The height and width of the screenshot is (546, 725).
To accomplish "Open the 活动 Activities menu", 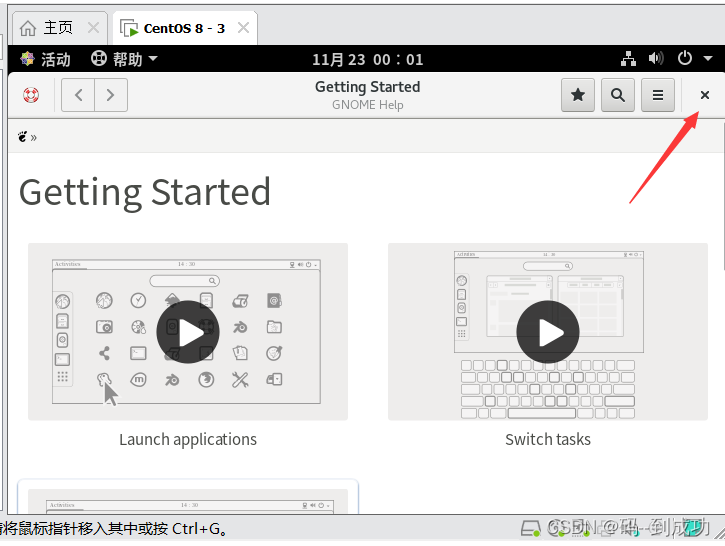I will pyautogui.click(x=45, y=59).
